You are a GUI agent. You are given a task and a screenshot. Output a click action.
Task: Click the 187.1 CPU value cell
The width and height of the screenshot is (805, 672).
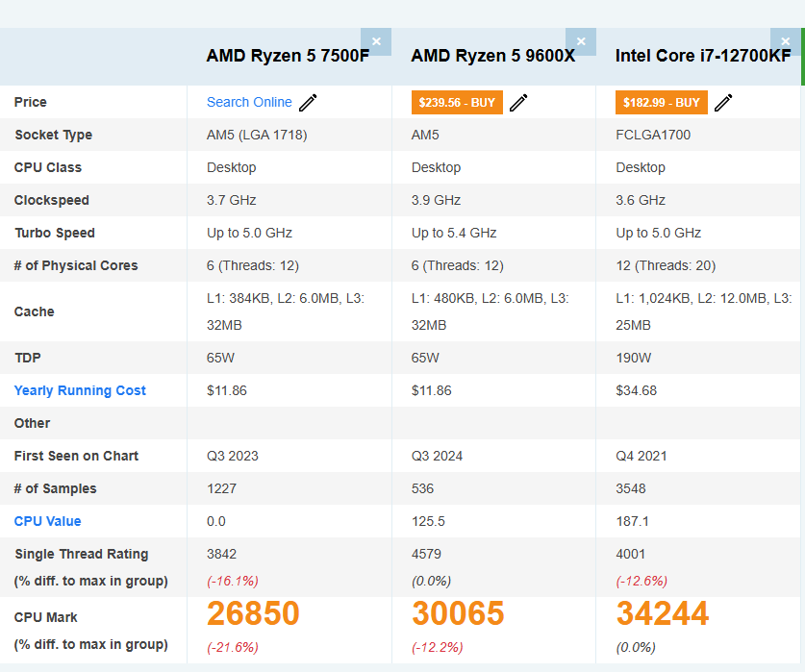coord(633,522)
